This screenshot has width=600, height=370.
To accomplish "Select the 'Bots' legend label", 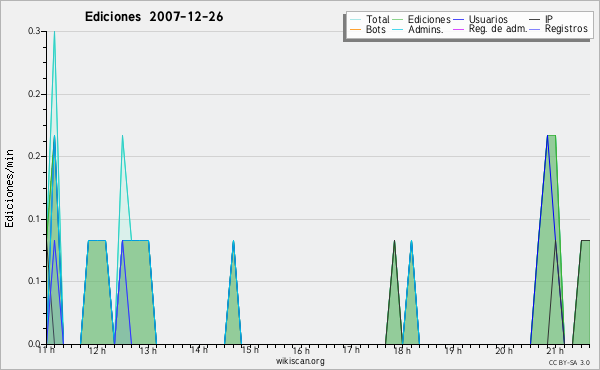I will tap(376, 29).
